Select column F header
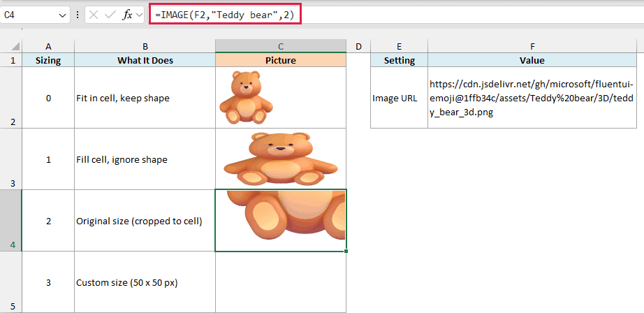The height and width of the screenshot is (313, 644). (532, 46)
